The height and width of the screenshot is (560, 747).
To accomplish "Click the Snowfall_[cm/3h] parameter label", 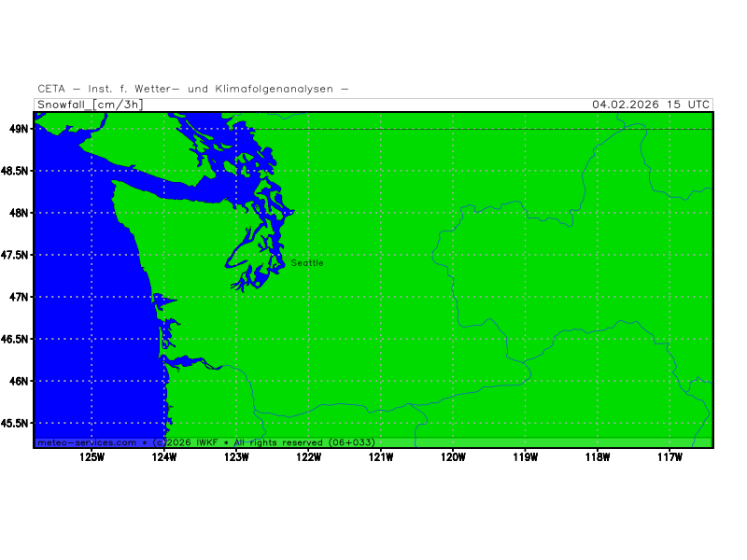I will coord(90,105).
